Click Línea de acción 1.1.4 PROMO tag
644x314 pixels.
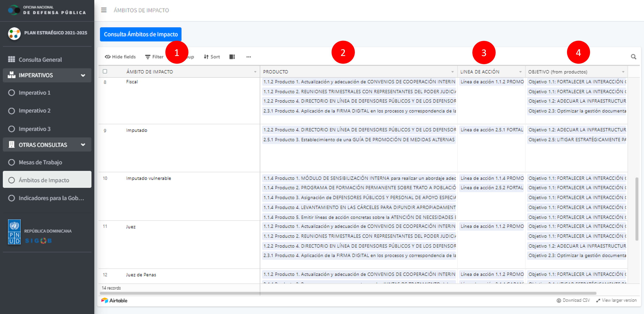491,178
